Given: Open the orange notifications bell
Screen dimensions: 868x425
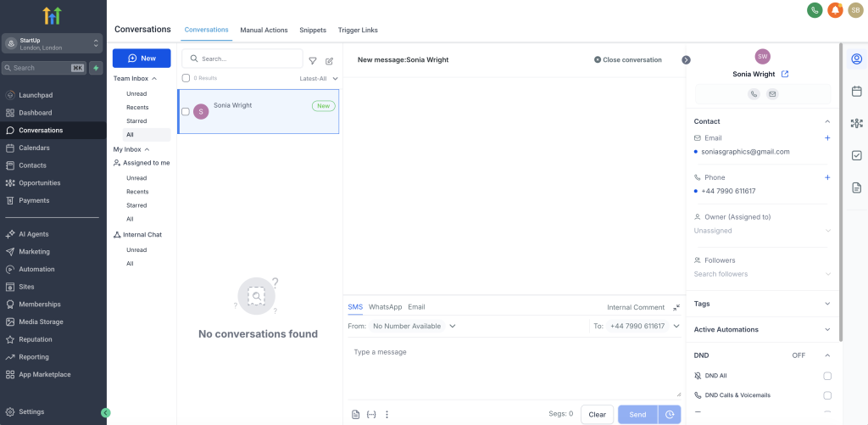Looking at the screenshot, I should pos(835,10).
